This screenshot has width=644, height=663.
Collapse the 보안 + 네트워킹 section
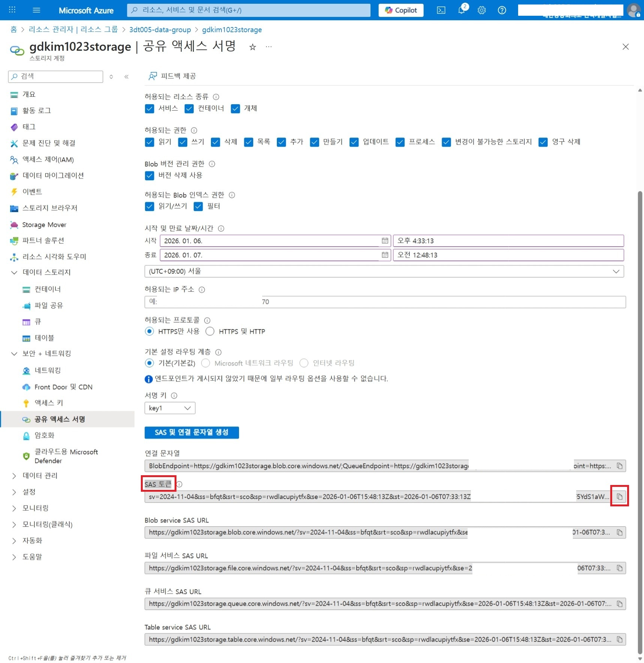click(14, 353)
